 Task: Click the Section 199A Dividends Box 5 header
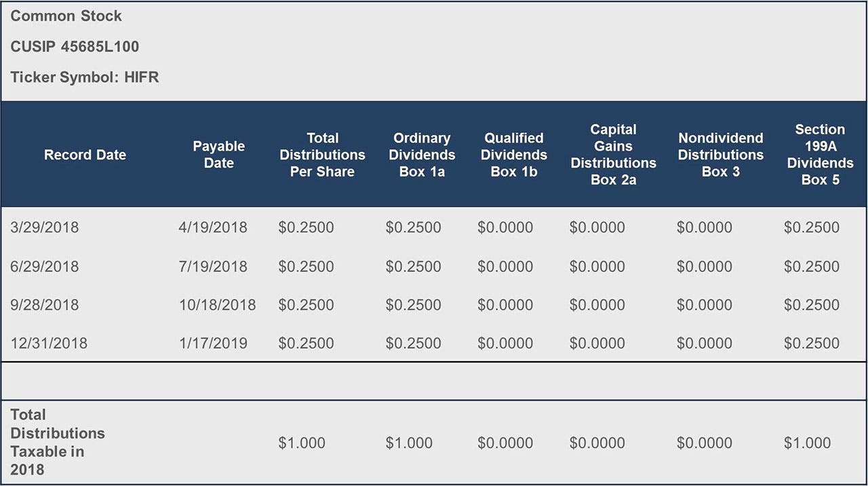[x=820, y=155]
